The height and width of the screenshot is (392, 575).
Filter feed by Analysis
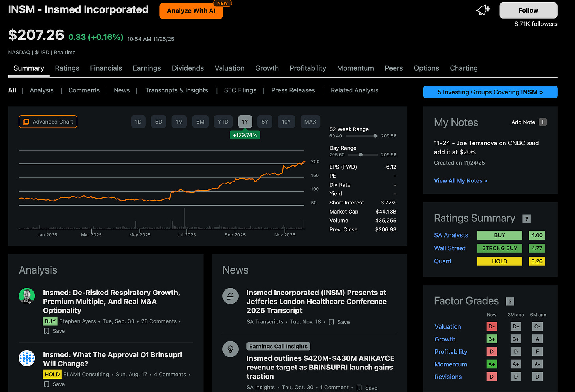point(41,90)
